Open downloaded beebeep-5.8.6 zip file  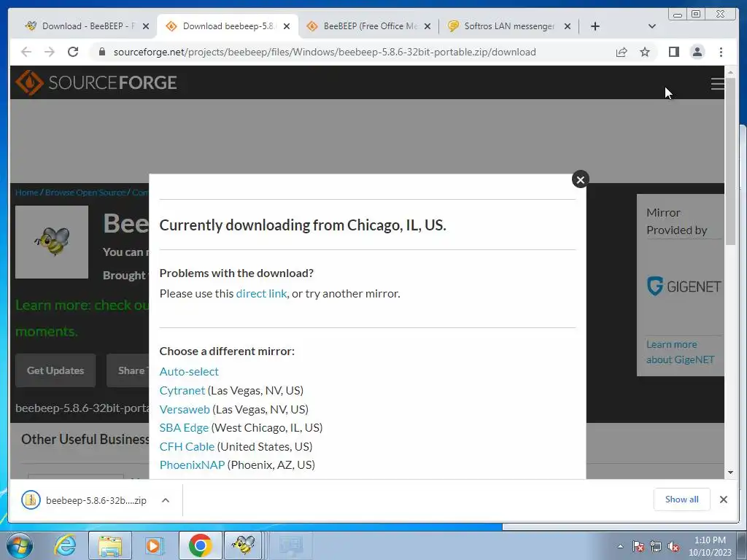pos(86,500)
